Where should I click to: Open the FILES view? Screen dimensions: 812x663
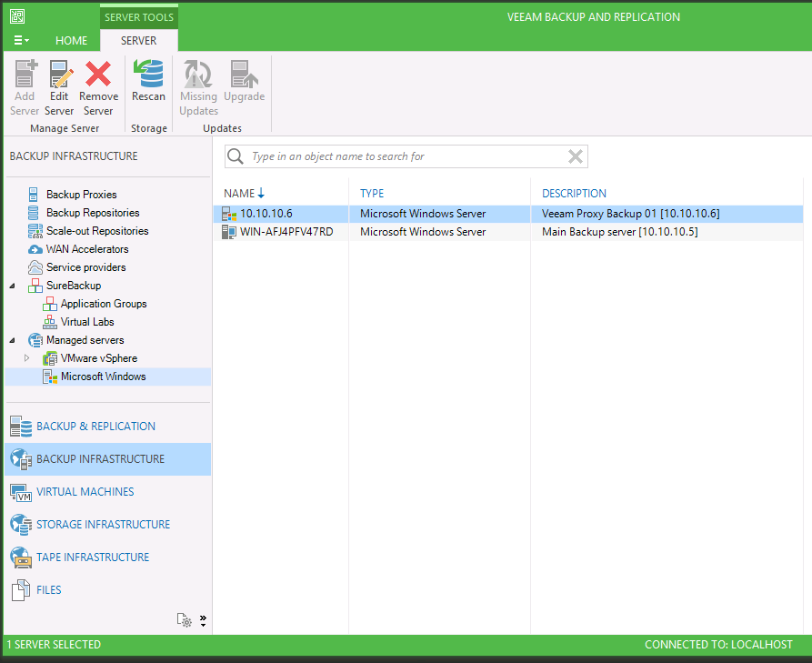coord(107,589)
